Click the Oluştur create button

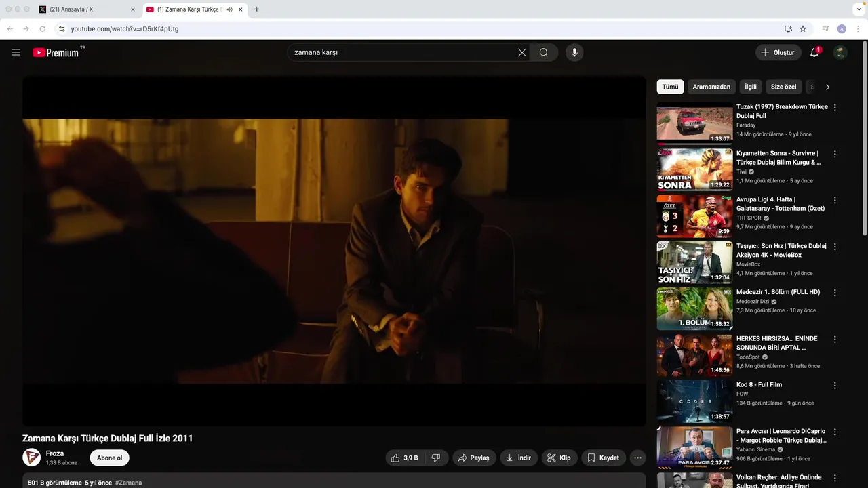click(x=778, y=52)
